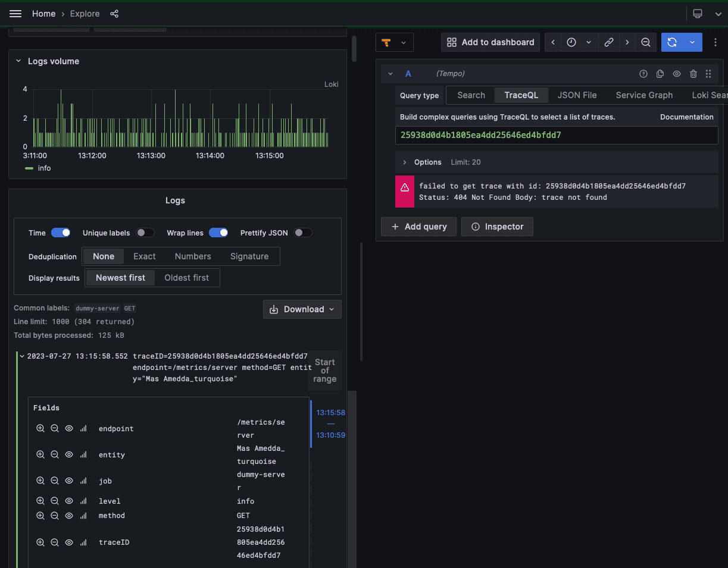Open query help via the question mark icon
The image size is (728, 568).
(x=643, y=73)
